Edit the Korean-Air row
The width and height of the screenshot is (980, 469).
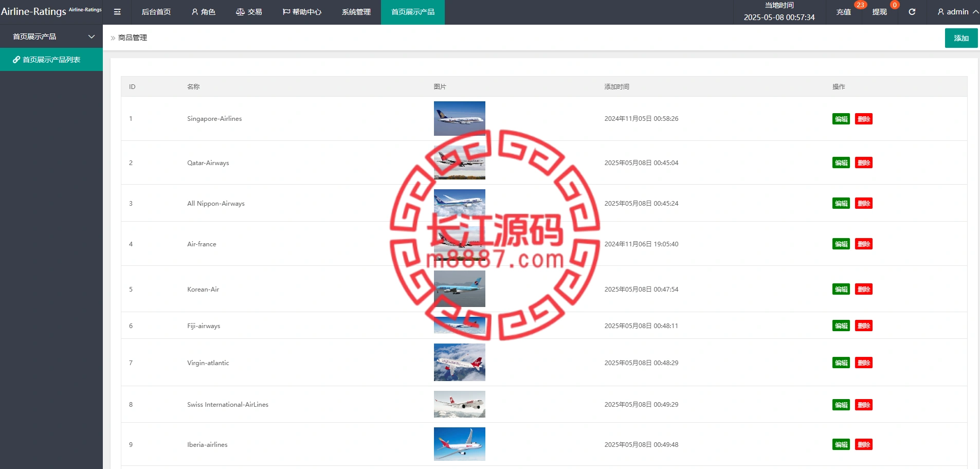(841, 289)
